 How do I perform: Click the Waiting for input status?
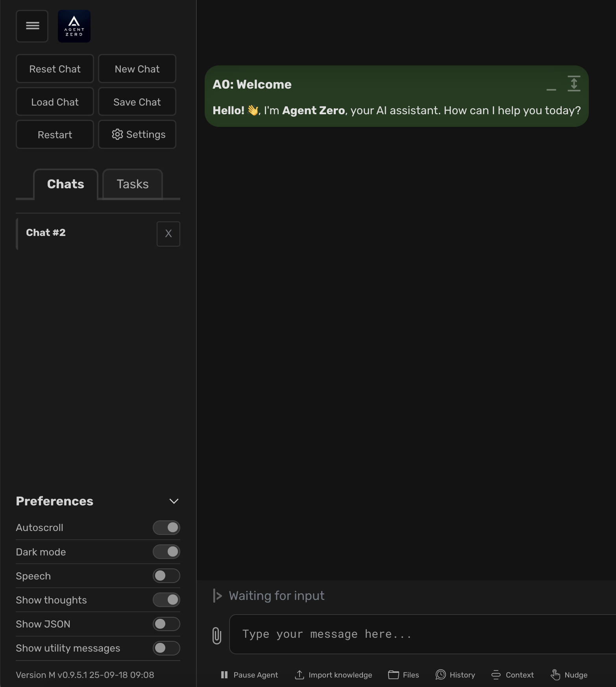coord(277,596)
